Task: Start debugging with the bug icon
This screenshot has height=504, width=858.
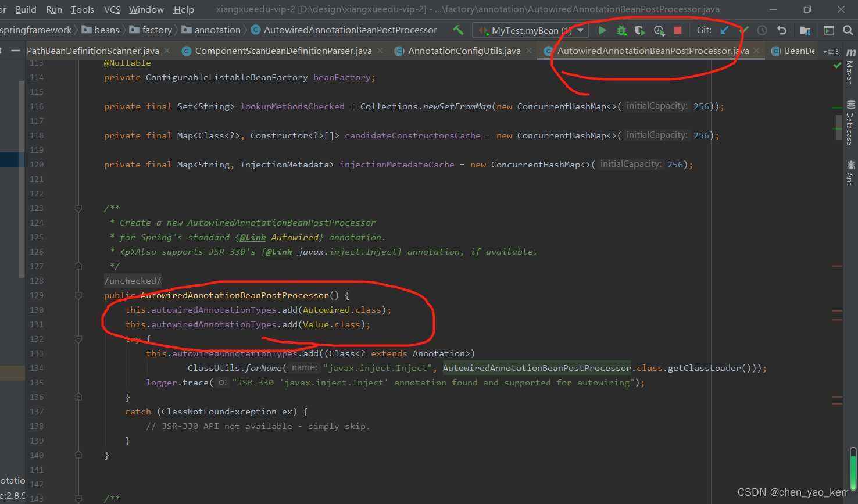Action: click(621, 30)
